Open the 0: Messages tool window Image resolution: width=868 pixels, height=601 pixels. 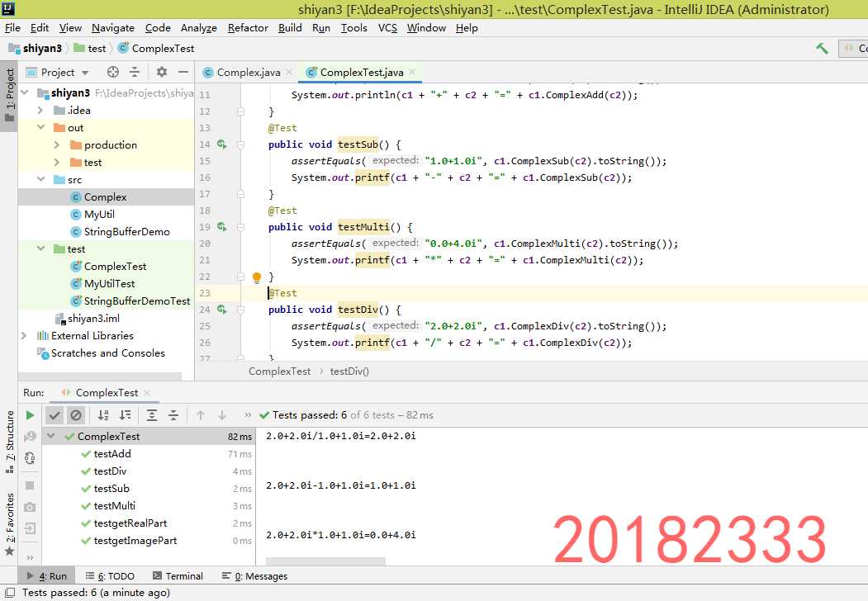point(254,576)
